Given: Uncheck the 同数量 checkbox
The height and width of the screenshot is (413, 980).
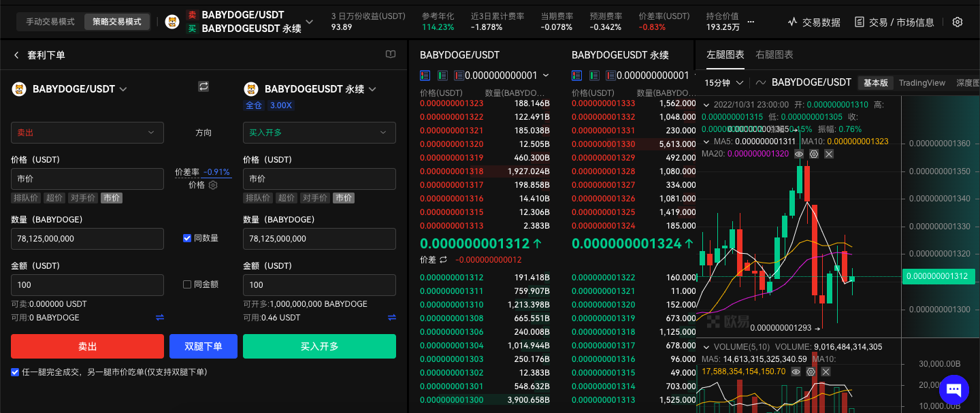Looking at the screenshot, I should pyautogui.click(x=187, y=238).
